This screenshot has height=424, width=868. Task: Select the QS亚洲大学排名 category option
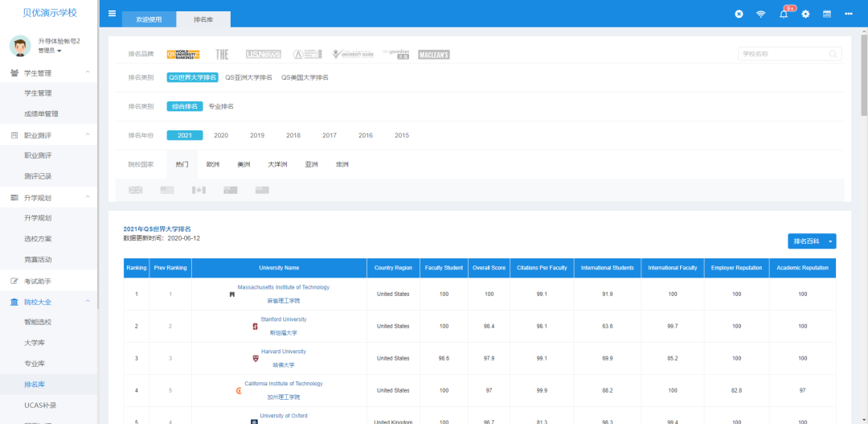pos(248,77)
